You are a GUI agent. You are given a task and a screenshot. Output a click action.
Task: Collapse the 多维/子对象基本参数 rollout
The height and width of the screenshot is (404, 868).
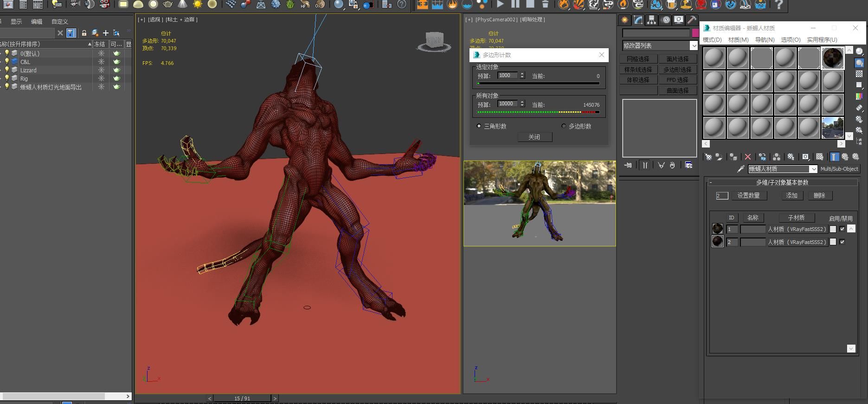[x=711, y=182]
